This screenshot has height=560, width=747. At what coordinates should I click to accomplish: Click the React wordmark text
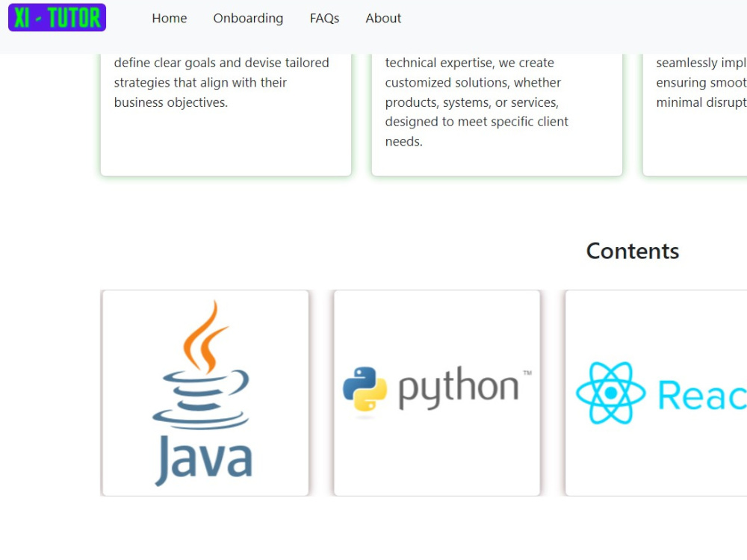pyautogui.click(x=702, y=395)
